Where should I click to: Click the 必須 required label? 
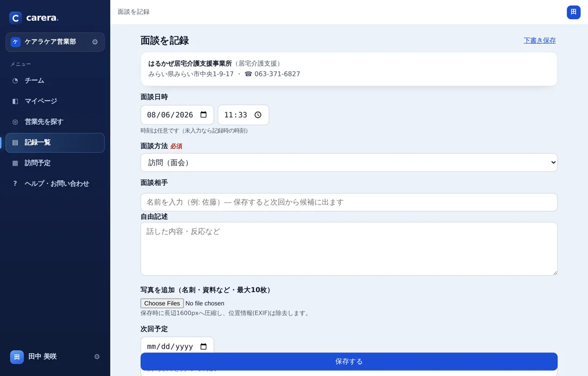coord(176,146)
